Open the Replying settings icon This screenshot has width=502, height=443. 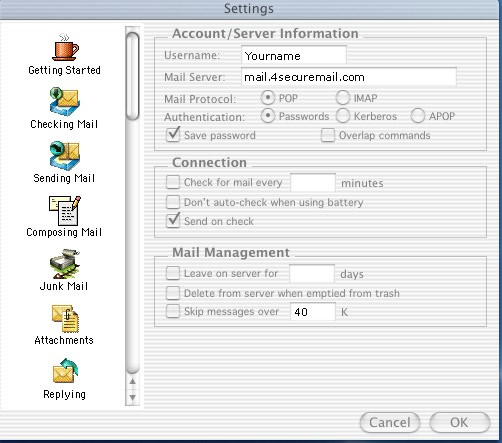(65, 371)
